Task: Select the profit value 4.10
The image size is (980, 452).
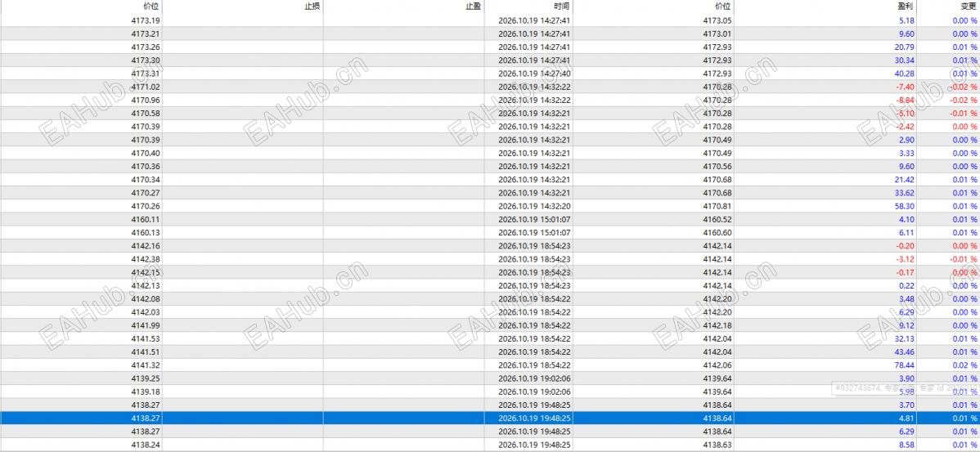Action: 907,219
